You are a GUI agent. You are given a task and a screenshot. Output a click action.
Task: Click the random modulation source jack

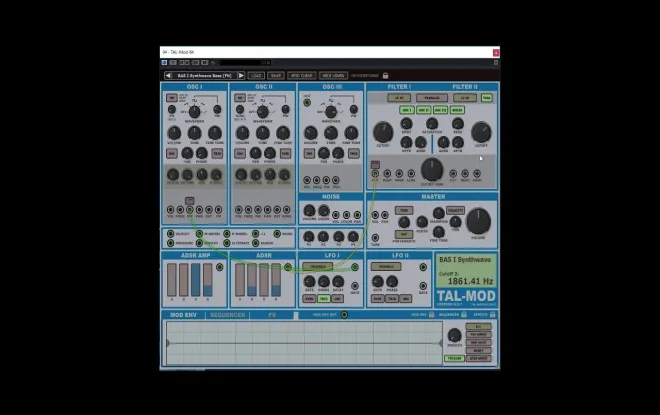[255, 243]
